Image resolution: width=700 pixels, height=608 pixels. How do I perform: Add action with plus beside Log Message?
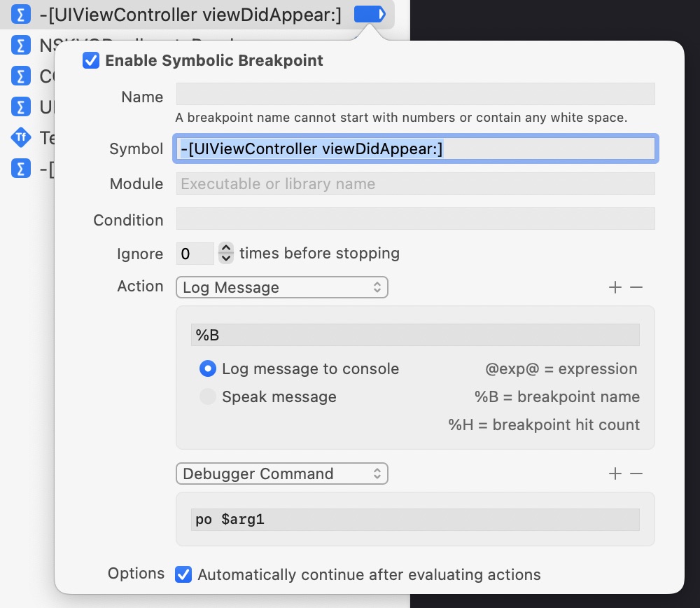(615, 287)
